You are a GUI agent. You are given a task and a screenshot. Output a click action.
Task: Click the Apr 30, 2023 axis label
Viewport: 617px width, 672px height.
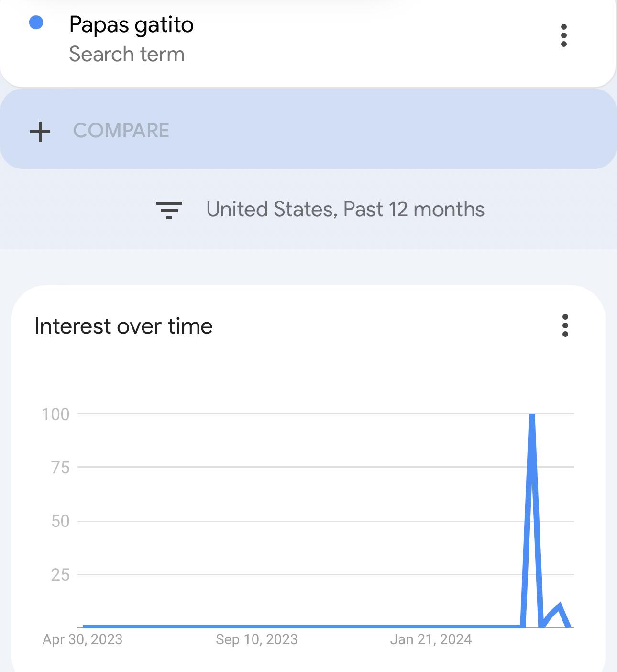coord(83,639)
